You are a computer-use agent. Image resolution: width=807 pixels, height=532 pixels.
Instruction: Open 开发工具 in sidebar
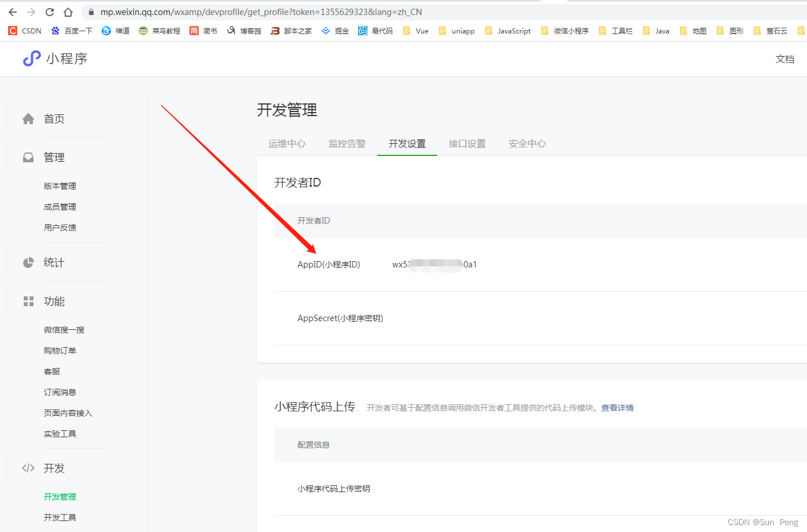pos(60,518)
